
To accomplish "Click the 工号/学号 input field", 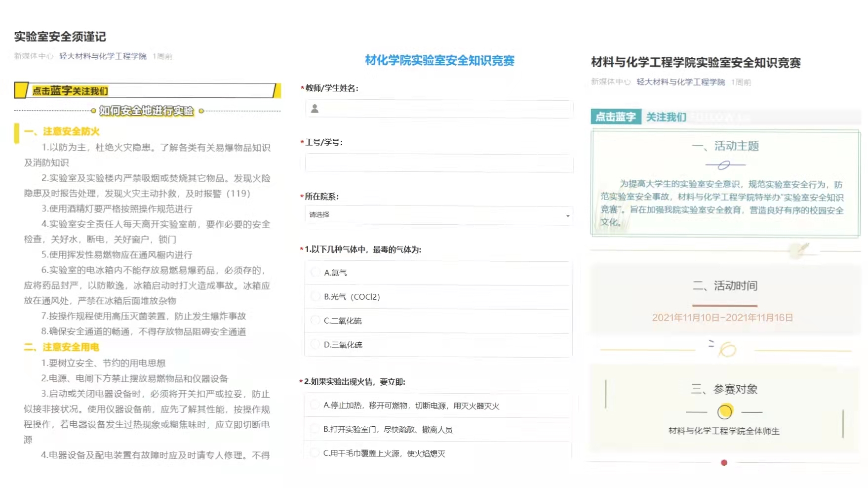I will (438, 163).
